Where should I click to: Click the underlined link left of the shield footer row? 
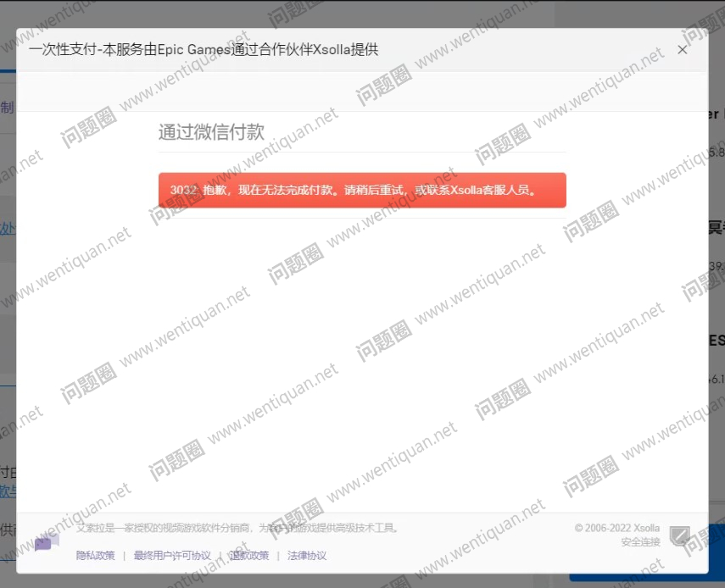(x=8, y=491)
